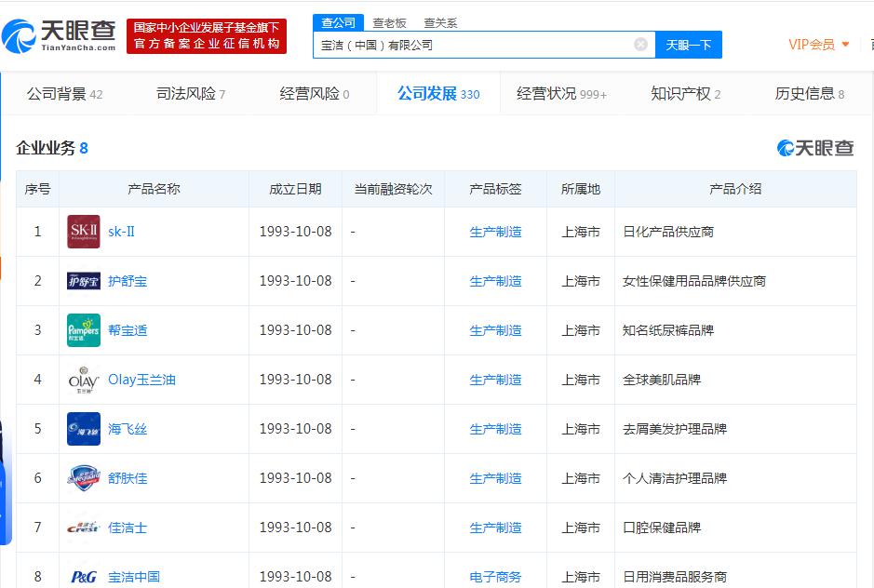Switch to the 查老板 search tab

(389, 23)
